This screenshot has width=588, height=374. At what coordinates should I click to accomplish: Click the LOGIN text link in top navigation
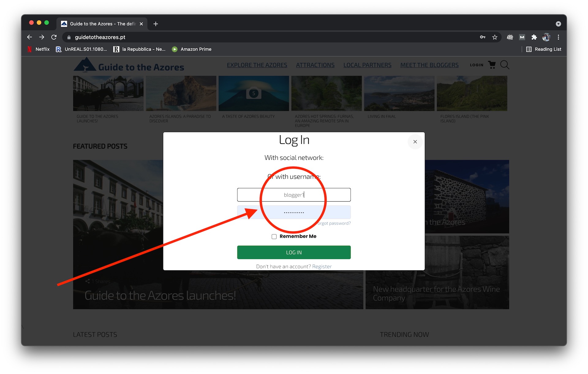(x=476, y=65)
